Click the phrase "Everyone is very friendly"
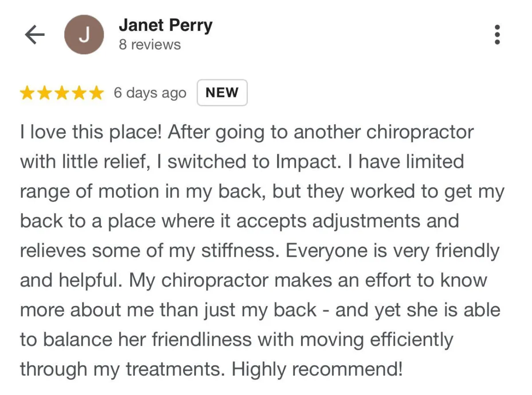This screenshot has height=395, width=532. point(392,251)
